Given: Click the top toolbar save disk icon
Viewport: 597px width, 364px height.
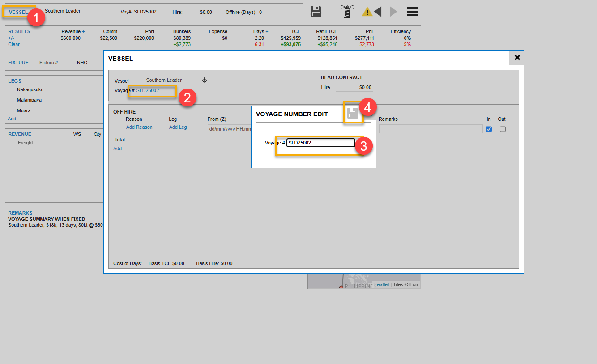Looking at the screenshot, I should pos(316,12).
